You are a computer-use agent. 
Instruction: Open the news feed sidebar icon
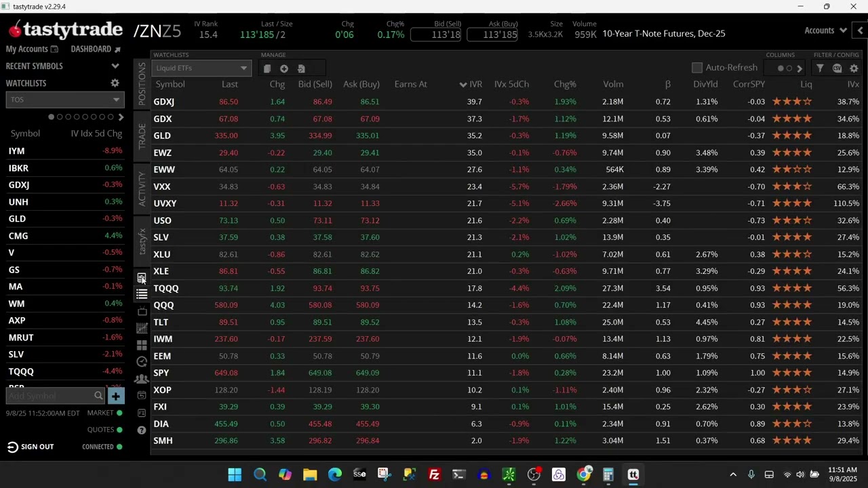[x=141, y=278]
